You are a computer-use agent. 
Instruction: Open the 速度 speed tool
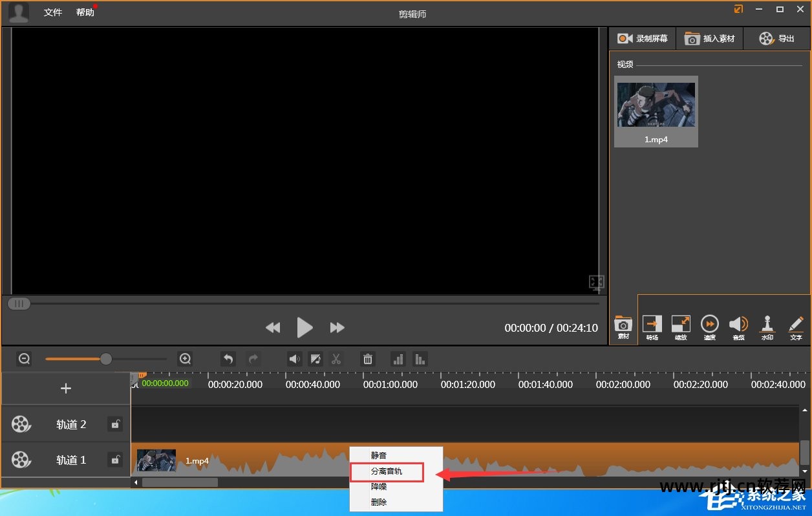(x=710, y=328)
